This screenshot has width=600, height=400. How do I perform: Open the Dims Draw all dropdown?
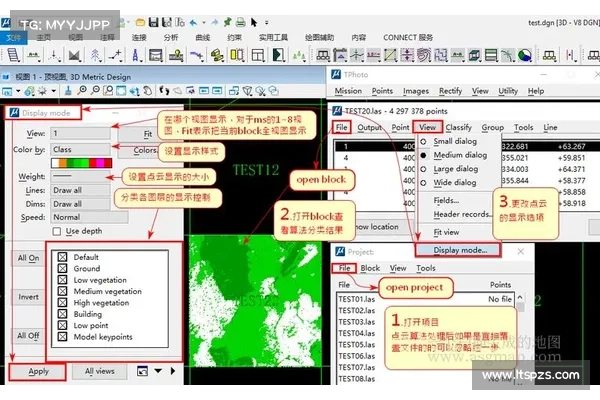pyautogui.click(x=80, y=204)
